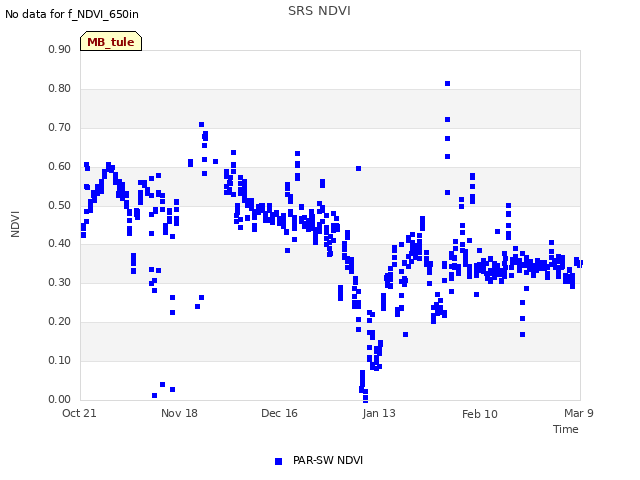The height and width of the screenshot is (480, 640).
Task: Click the 0.60 y-axis value
Action: pyautogui.click(x=60, y=166)
